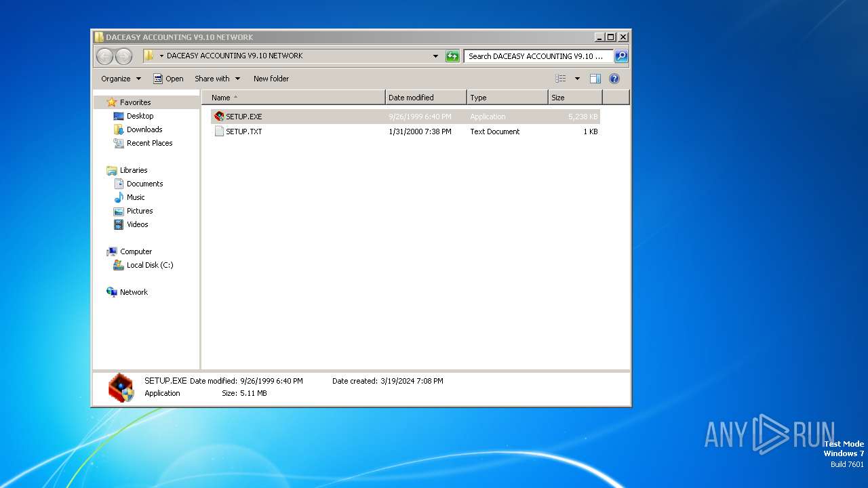
Task: Click the New folder button
Action: click(x=271, y=79)
